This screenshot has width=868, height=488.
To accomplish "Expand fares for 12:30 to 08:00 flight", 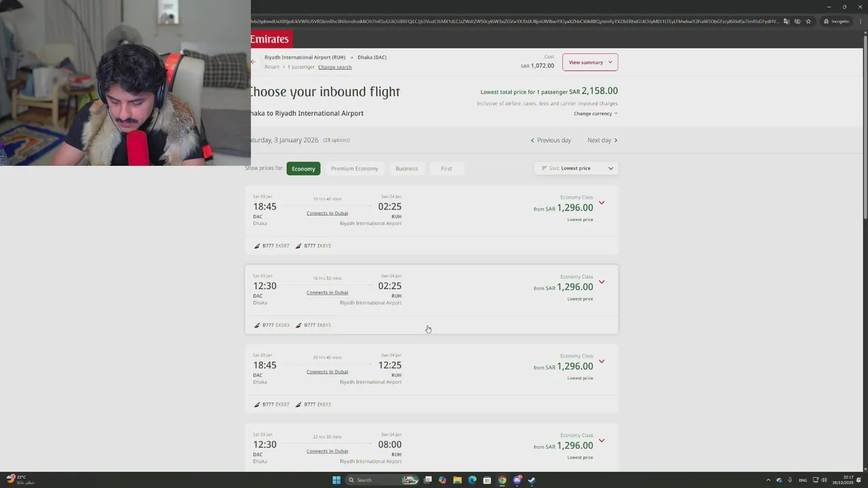I will [601, 441].
